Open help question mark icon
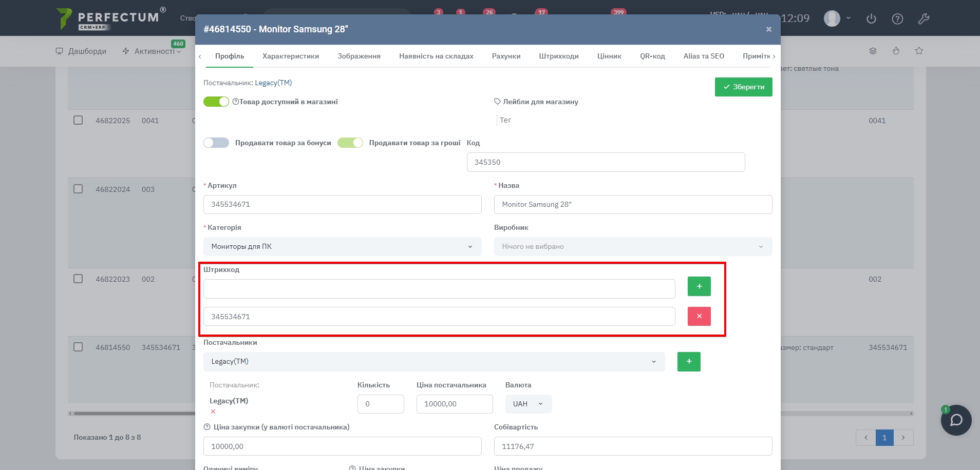 (x=897, y=19)
